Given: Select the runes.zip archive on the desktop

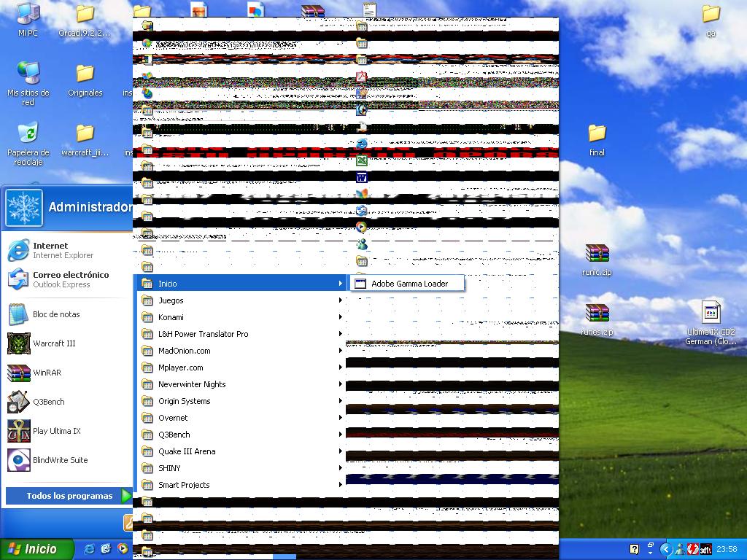Looking at the screenshot, I should point(597,320).
